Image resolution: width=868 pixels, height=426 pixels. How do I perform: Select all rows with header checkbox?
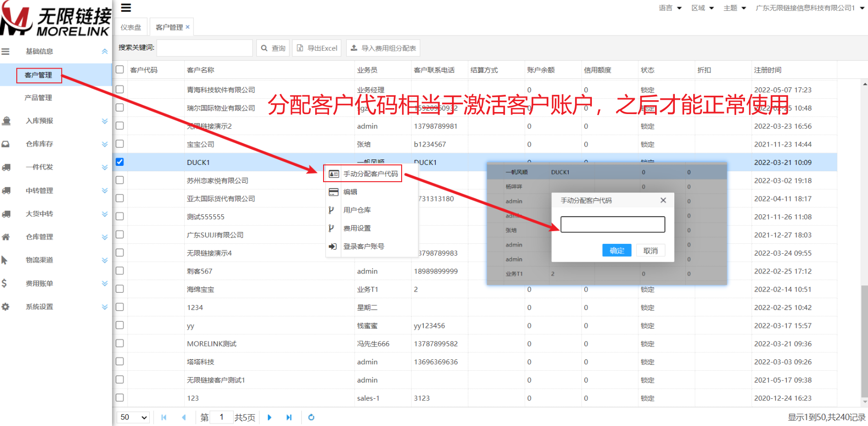pyautogui.click(x=120, y=70)
